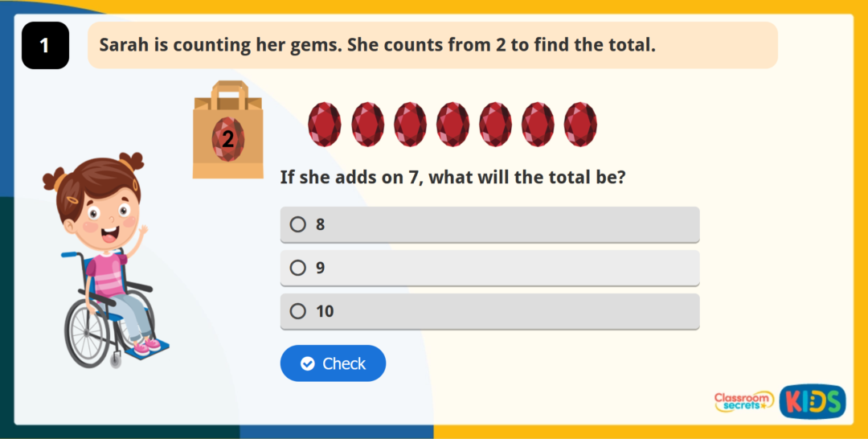Click the middle (fourth) red gem
The width and height of the screenshot is (868, 439).
pos(452,125)
